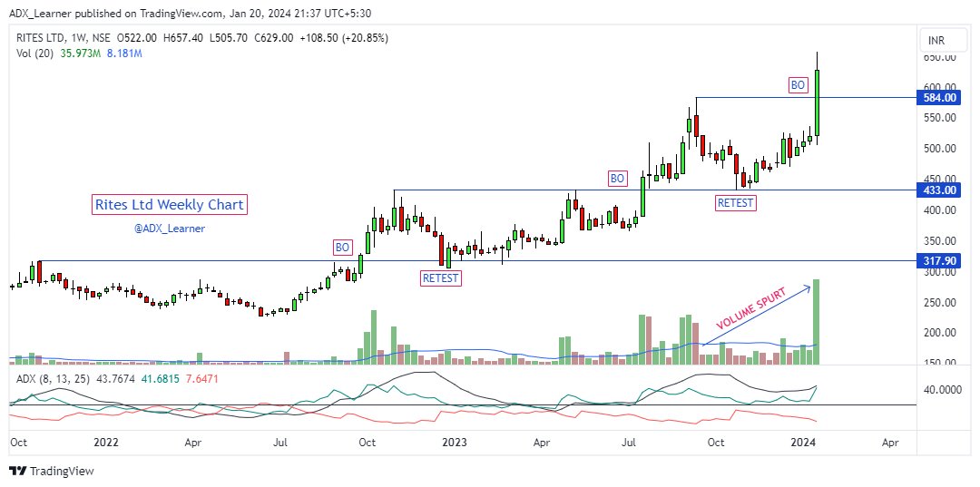Click the C629.00 close price value
The height and width of the screenshot is (487, 980).
tap(274, 38)
